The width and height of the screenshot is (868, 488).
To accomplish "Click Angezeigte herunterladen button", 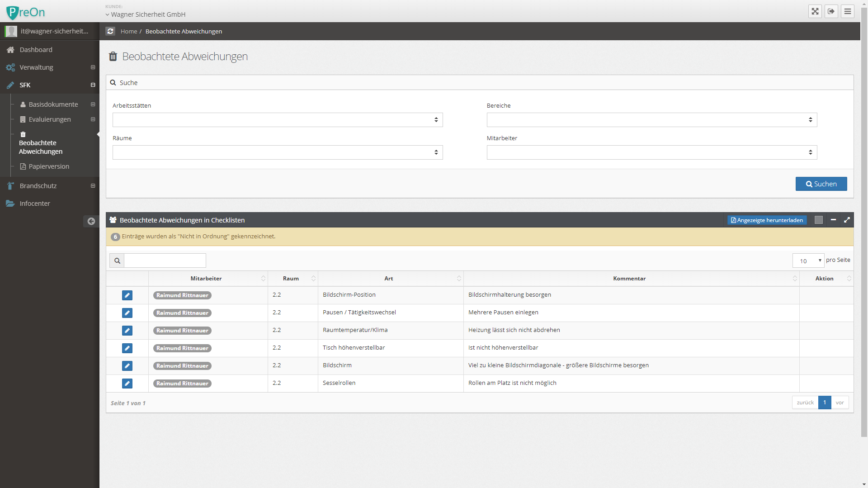I will click(767, 220).
